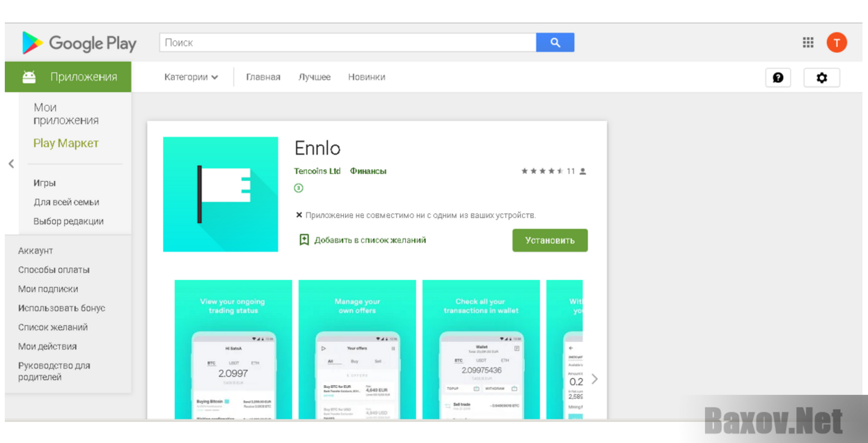
Task: Click the blue search magnifier button
Action: pyautogui.click(x=555, y=42)
